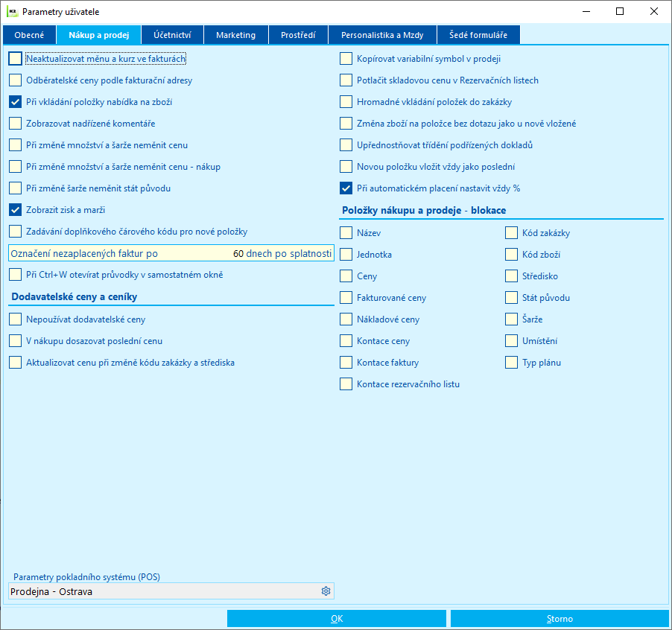The height and width of the screenshot is (630, 672).
Task: Enable the Středisko blocking checkbox
Action: point(511,276)
